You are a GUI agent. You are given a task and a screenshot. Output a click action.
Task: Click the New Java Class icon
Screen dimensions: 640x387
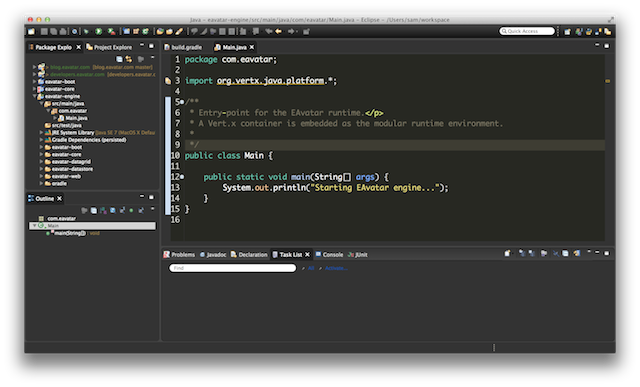[x=145, y=31]
